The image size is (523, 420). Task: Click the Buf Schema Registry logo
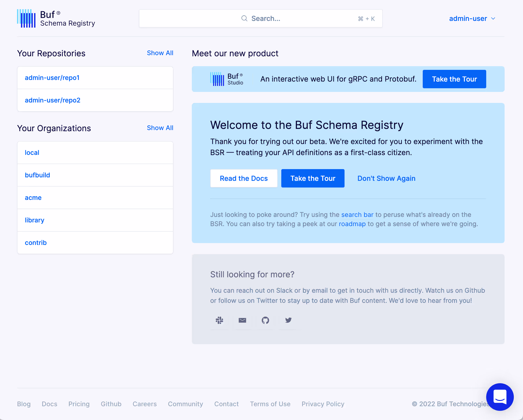[56, 18]
